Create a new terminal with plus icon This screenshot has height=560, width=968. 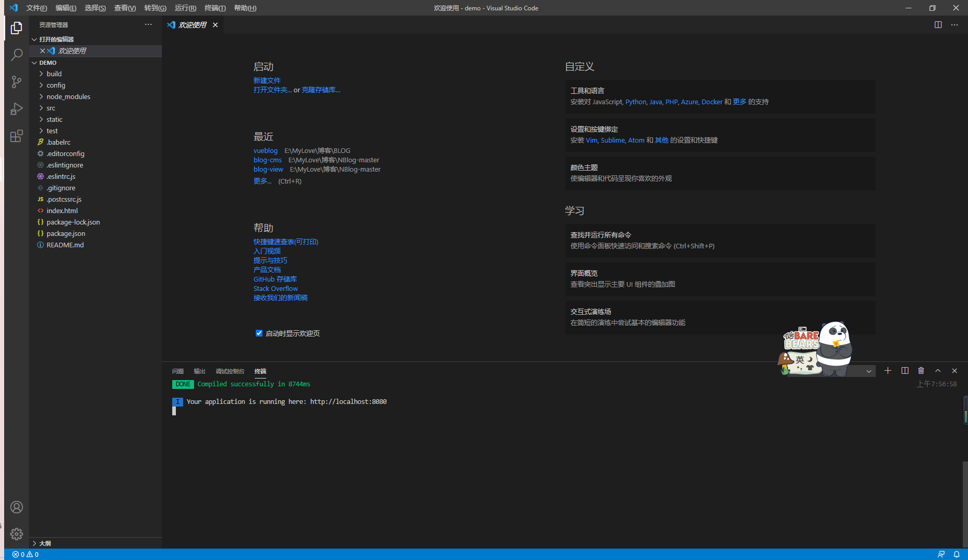click(x=888, y=371)
